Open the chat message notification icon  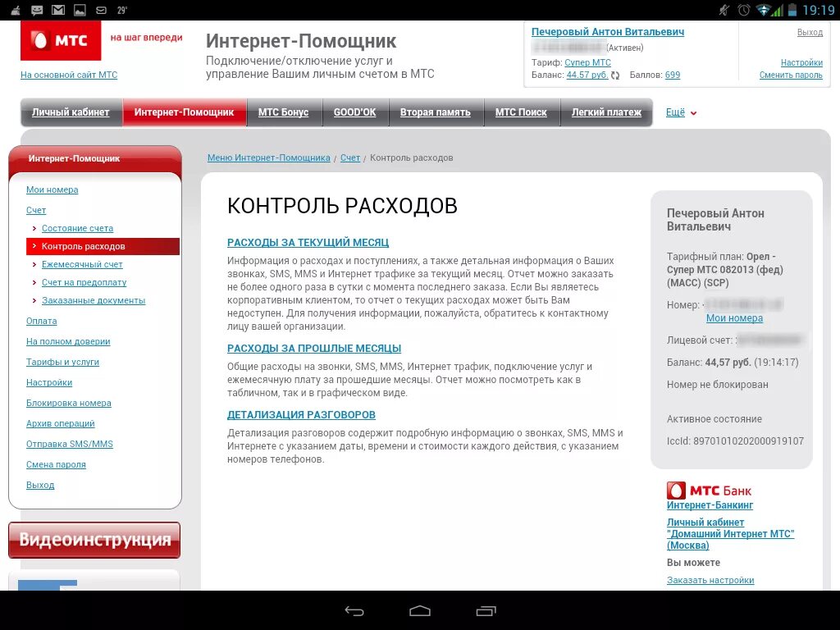point(37,10)
